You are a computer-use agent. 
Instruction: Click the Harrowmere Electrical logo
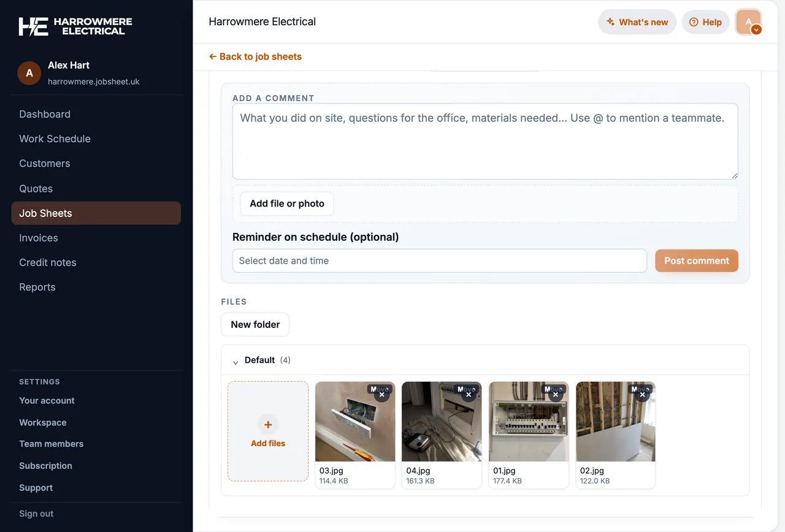(x=75, y=26)
